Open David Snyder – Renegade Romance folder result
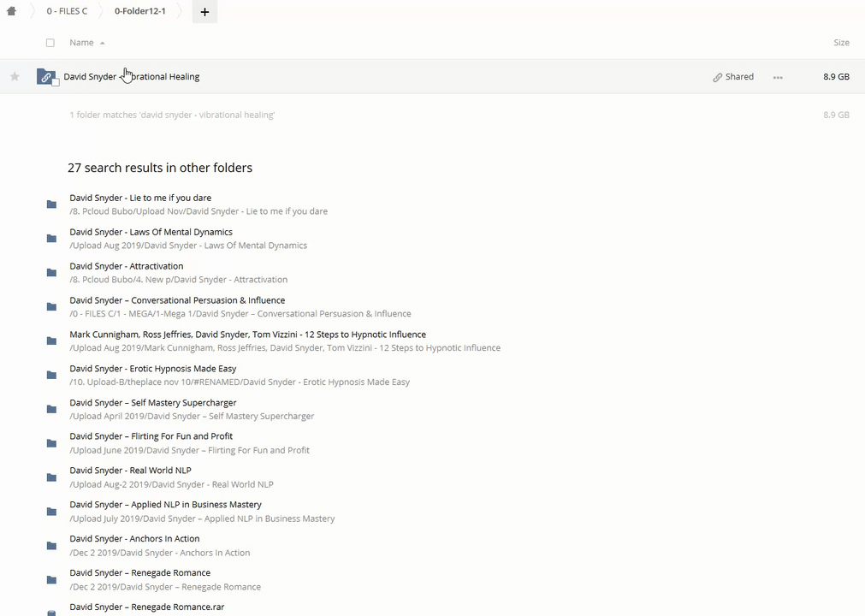Image resolution: width=865 pixels, height=616 pixels. tap(139, 573)
